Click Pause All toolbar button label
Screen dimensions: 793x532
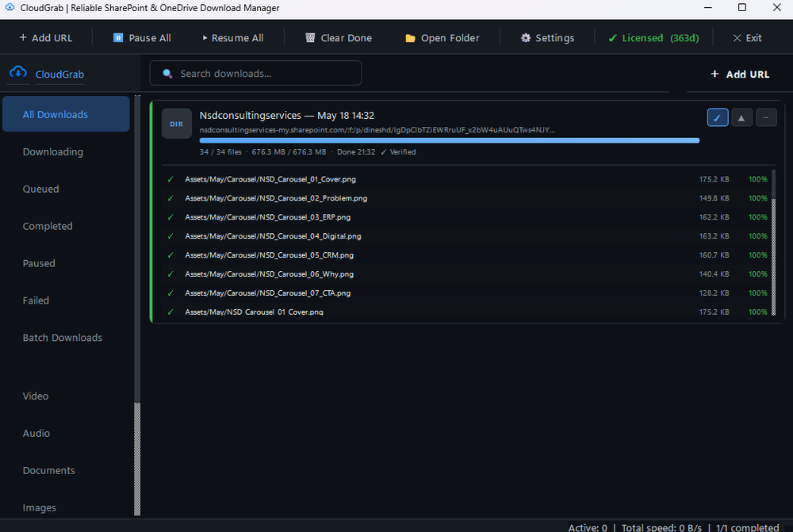[150, 38]
